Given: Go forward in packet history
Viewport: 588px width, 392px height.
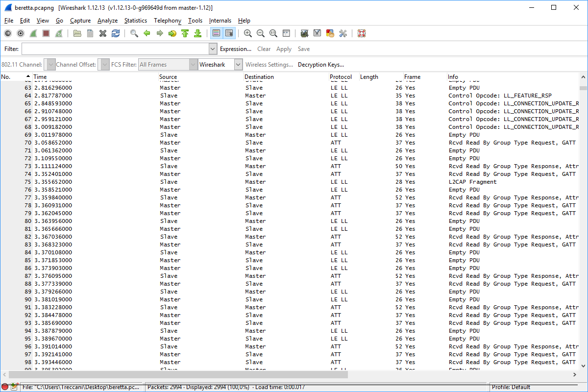Looking at the screenshot, I should (x=160, y=33).
